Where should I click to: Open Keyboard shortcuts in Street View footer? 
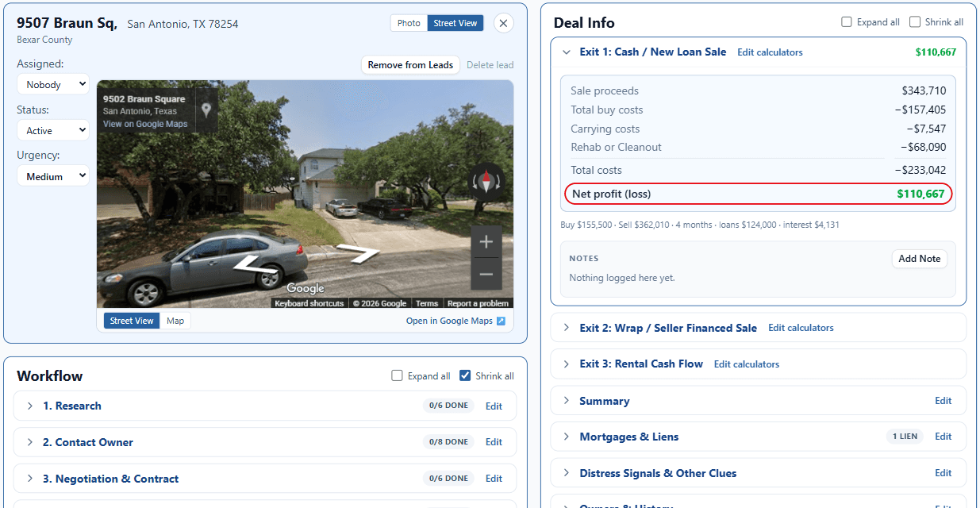pos(309,303)
